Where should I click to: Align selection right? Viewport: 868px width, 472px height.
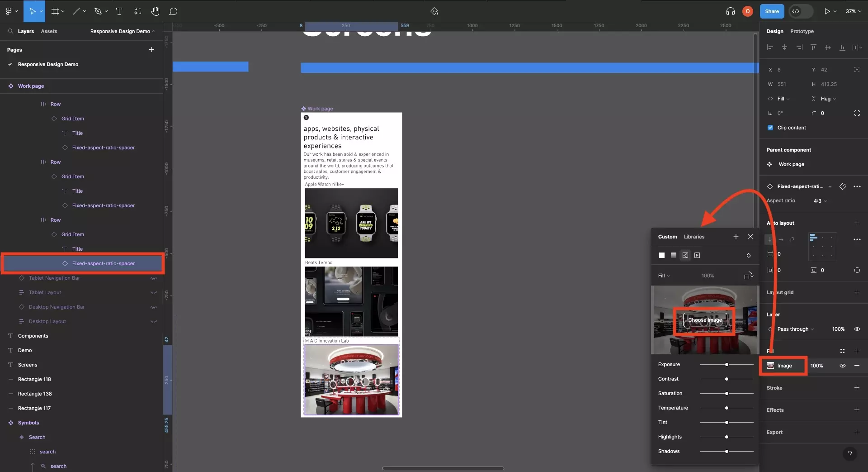[x=799, y=47]
